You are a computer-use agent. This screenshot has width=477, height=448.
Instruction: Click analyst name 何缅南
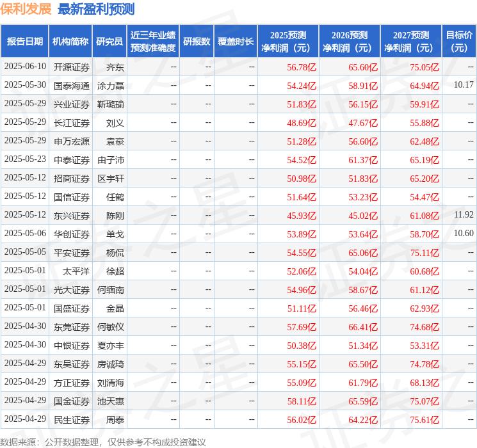[x=111, y=290]
